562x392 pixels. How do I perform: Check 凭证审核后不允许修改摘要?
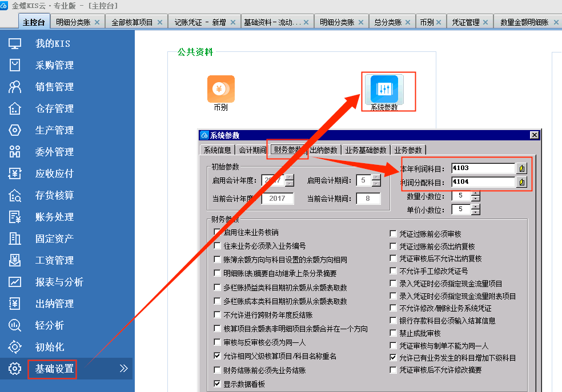pyautogui.click(x=393, y=370)
